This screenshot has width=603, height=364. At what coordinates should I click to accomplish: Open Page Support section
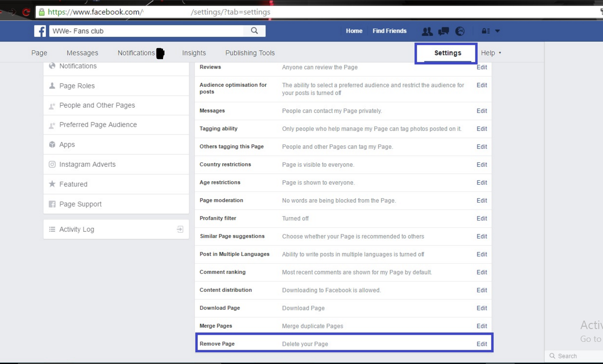(116, 204)
